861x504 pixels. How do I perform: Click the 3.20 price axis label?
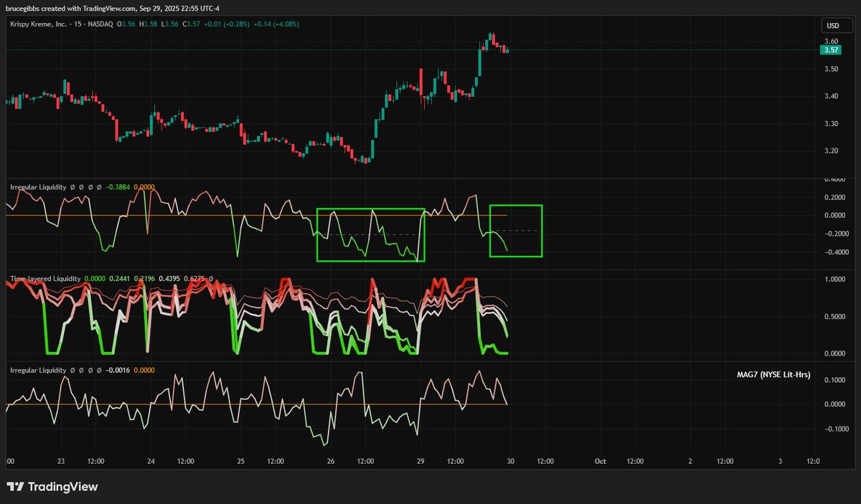[832, 151]
